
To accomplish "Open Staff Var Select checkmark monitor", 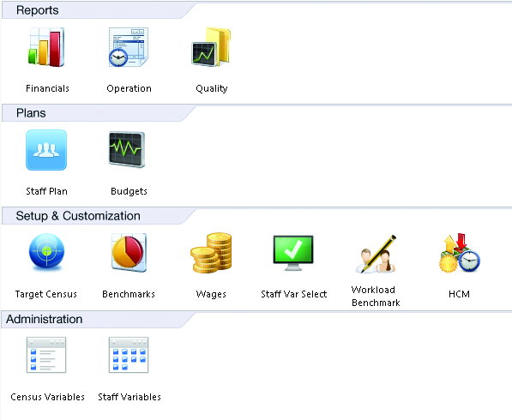I will [293, 253].
